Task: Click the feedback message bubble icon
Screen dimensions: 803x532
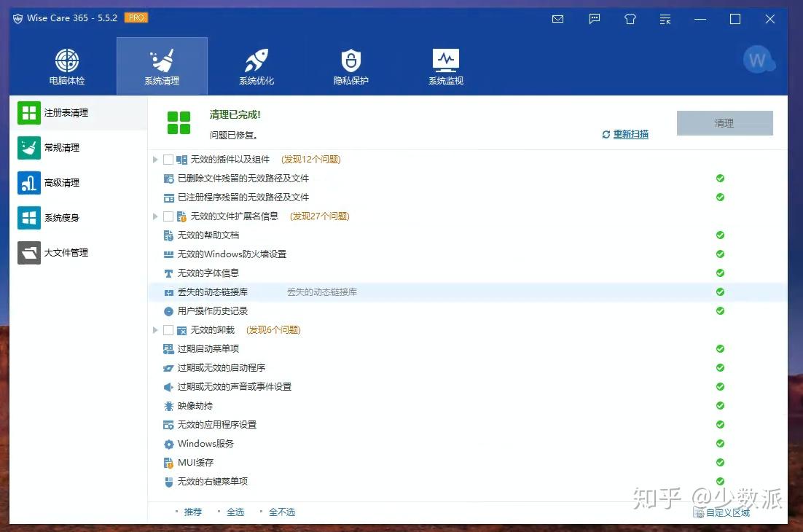Action: tap(594, 19)
